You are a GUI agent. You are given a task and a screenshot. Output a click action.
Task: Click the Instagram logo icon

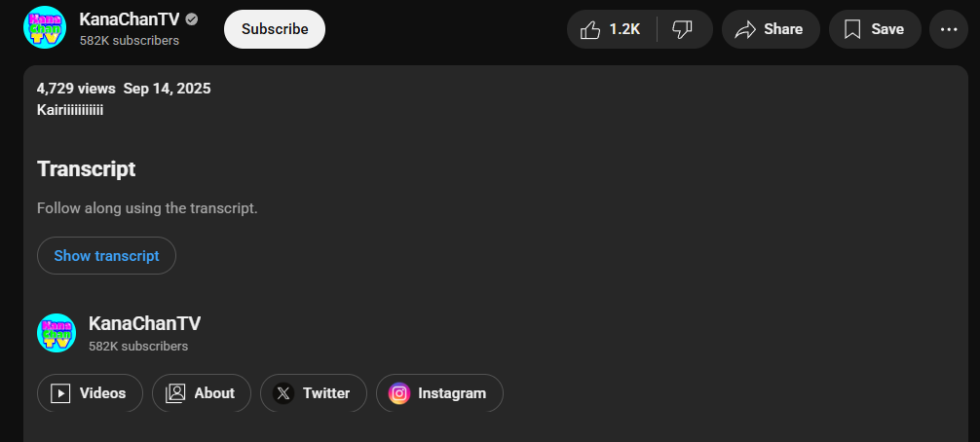tap(398, 393)
